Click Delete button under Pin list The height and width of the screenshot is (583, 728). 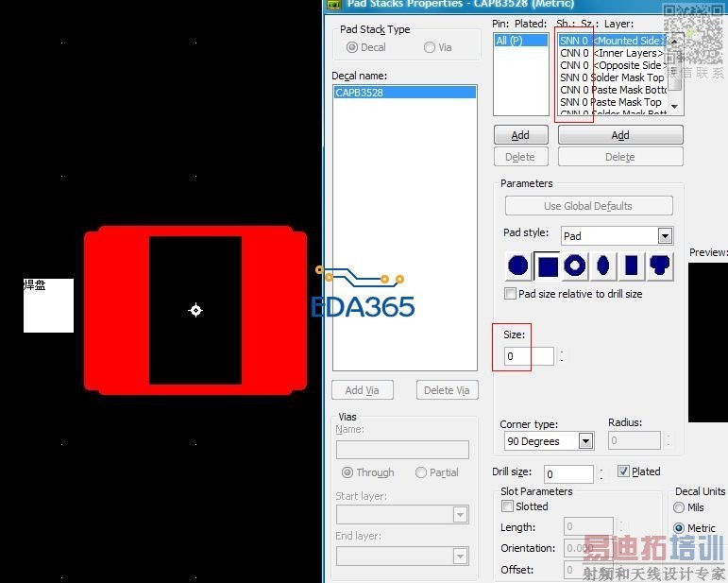point(521,157)
